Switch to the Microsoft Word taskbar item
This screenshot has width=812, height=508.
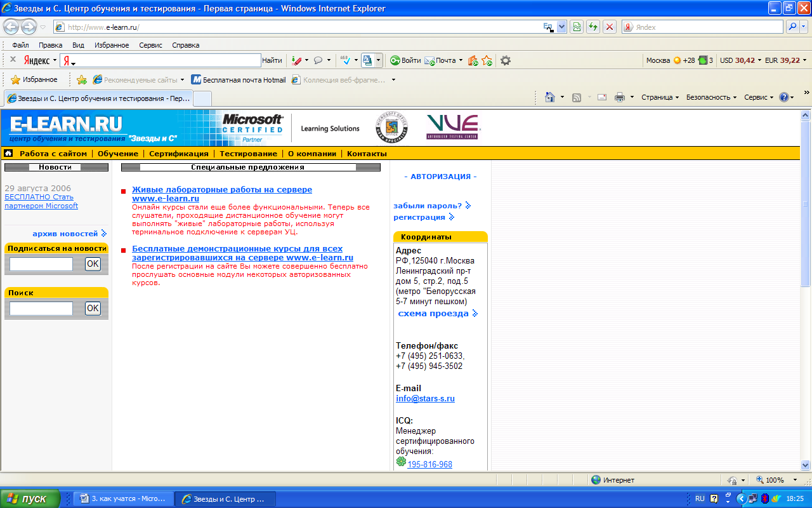coord(123,498)
